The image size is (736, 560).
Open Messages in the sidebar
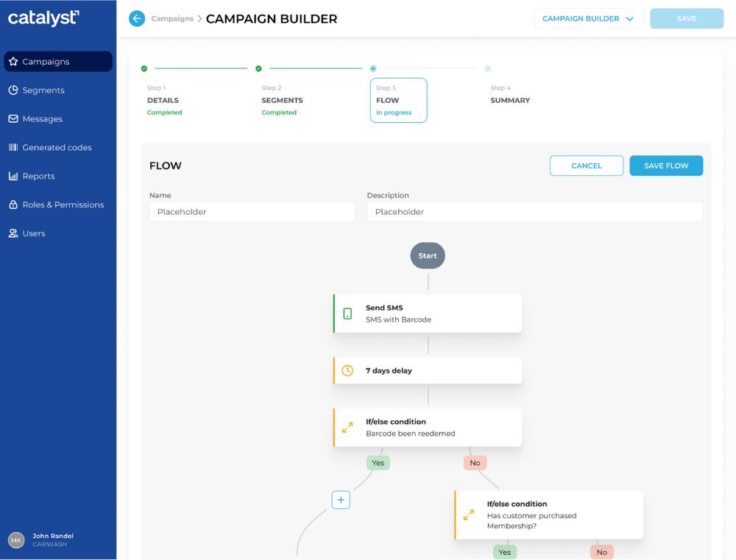pyautogui.click(x=43, y=119)
